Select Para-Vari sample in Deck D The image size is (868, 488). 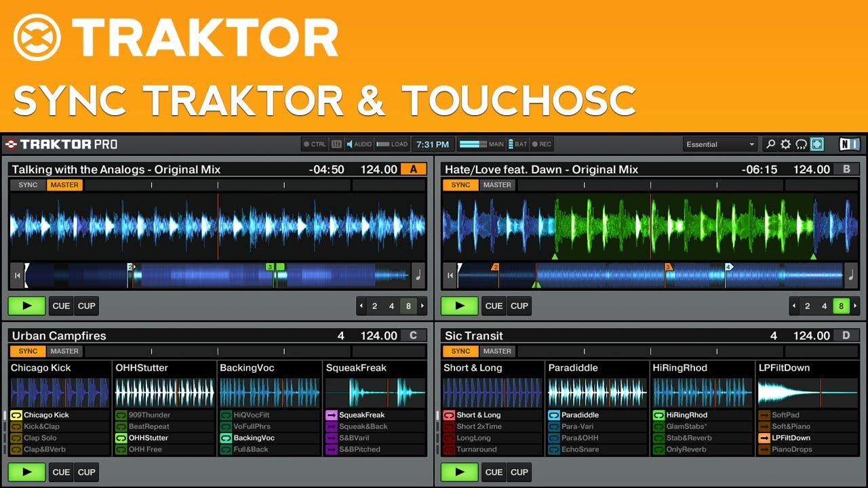point(598,426)
